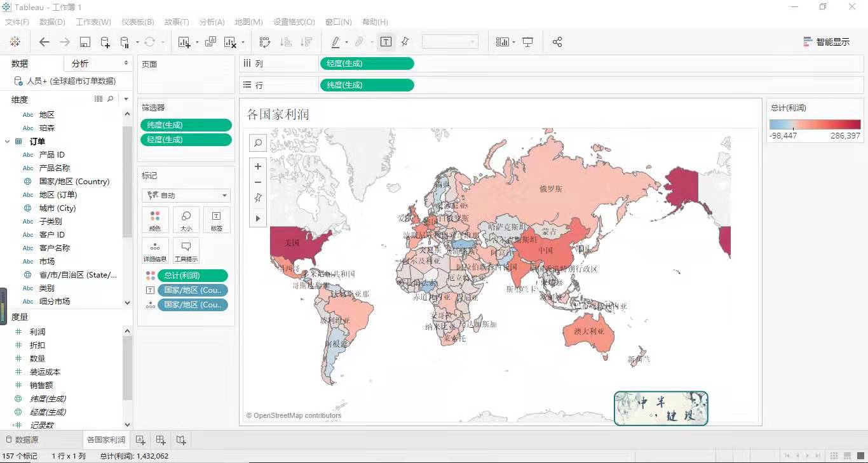Click the map search magnifier icon
The width and height of the screenshot is (868, 463).
click(258, 144)
